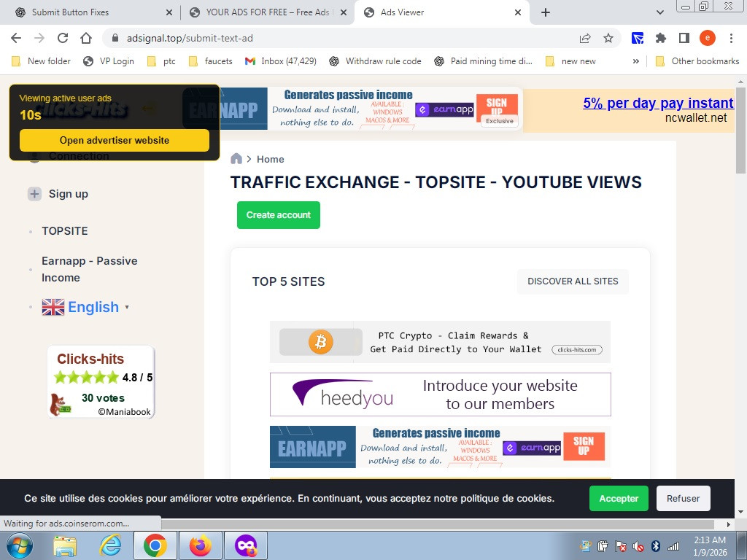
Task: Toggle the browser side panel icon
Action: 684,38
